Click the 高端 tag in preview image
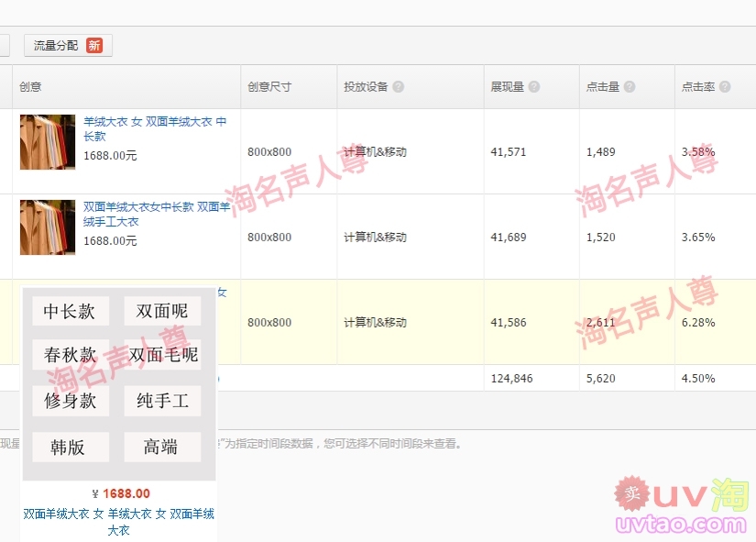Screen dimensions: 756x542 coord(160,448)
